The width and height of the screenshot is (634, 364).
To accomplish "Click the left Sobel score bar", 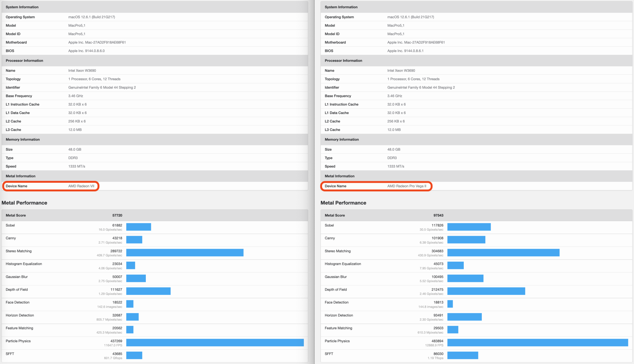I will tap(139, 227).
